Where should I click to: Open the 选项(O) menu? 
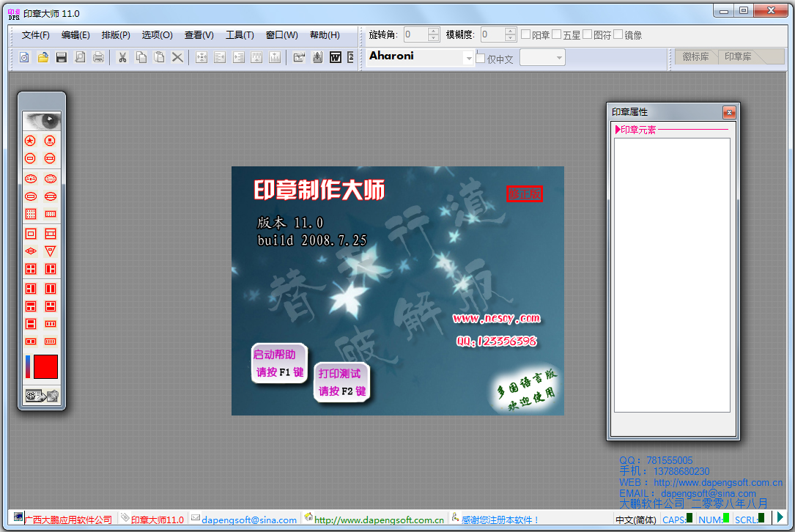(158, 35)
